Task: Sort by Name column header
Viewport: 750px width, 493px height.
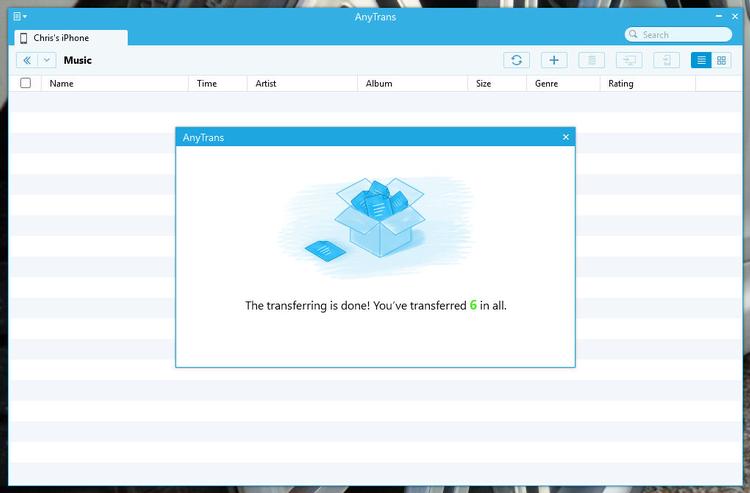Action: [x=115, y=83]
